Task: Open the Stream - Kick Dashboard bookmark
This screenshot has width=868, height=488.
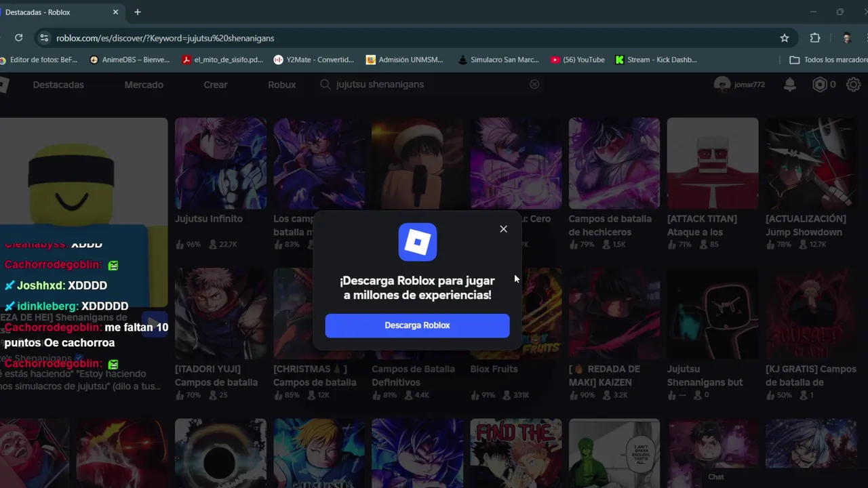Action: point(656,60)
